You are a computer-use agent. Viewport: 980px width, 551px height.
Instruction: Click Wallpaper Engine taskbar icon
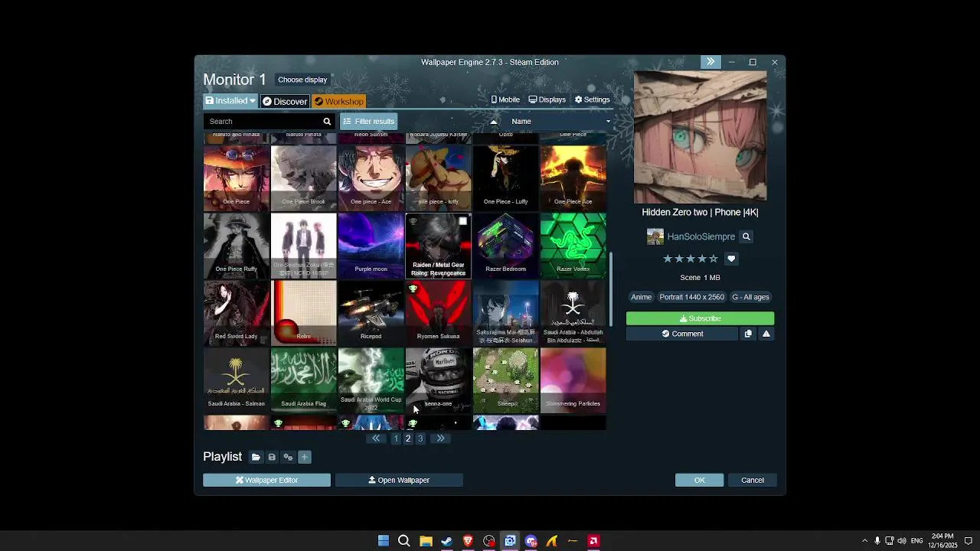(510, 541)
